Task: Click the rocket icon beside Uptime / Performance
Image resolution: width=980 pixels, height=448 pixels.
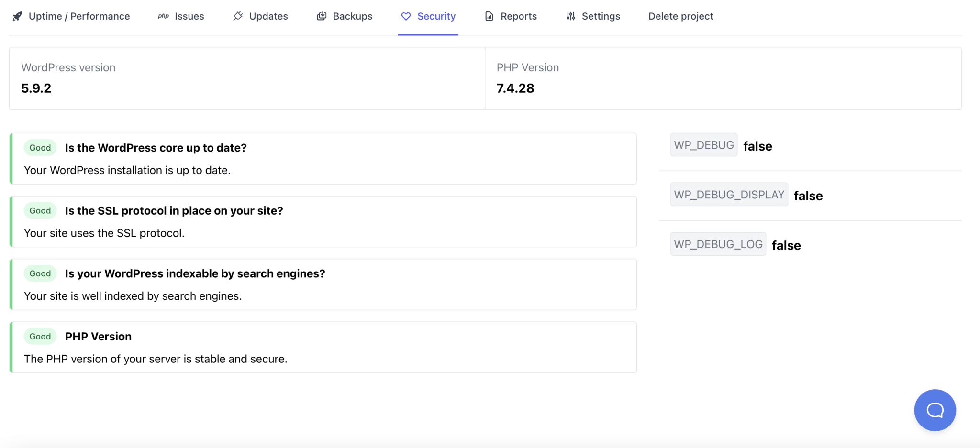Action: [x=17, y=16]
